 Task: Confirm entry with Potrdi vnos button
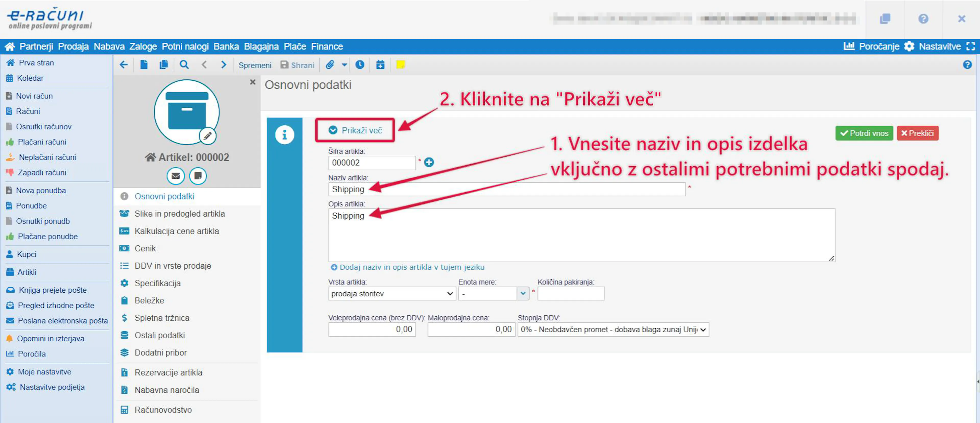tap(864, 133)
